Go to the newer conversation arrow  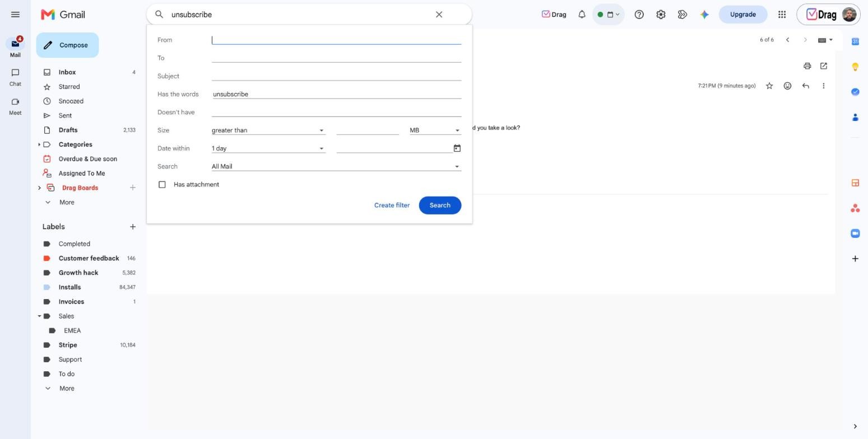(x=787, y=40)
